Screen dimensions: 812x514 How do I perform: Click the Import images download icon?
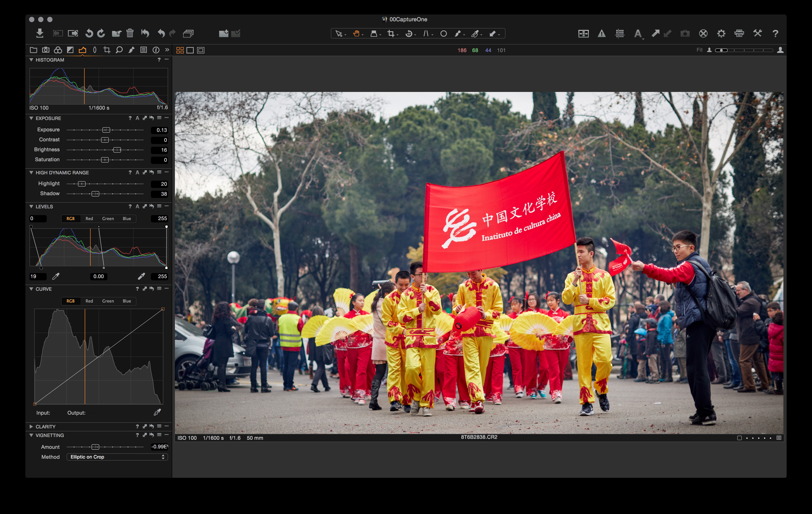point(40,33)
